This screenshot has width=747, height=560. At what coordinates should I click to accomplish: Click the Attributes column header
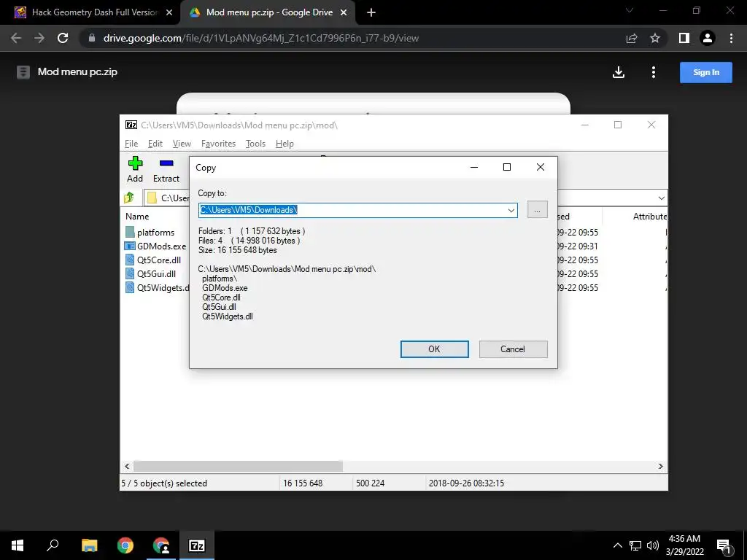649,216
